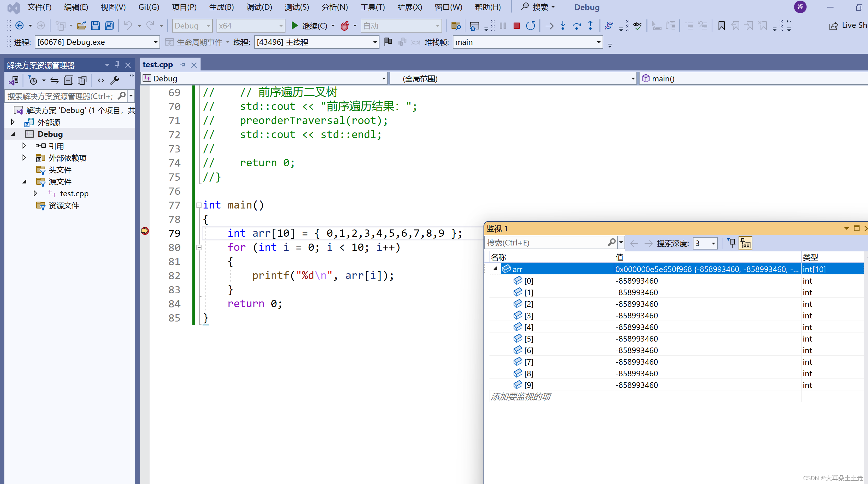Toggle the watch window pin filter
The height and width of the screenshot is (484, 868).
(731, 243)
